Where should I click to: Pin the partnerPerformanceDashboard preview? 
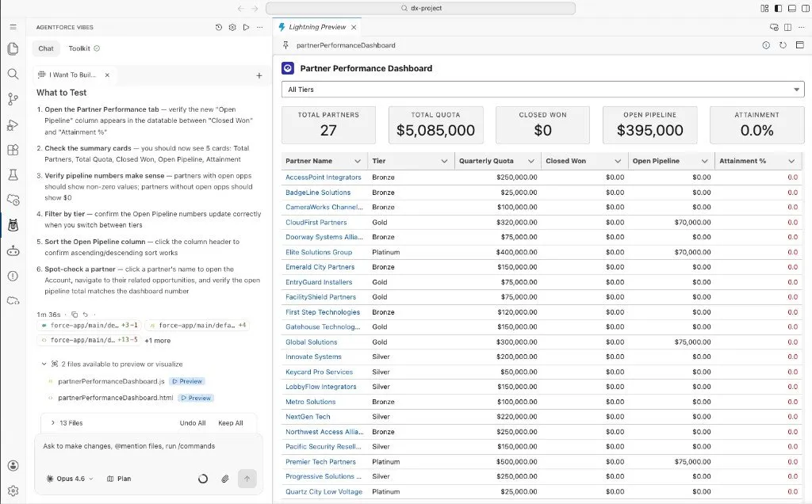[x=285, y=45]
